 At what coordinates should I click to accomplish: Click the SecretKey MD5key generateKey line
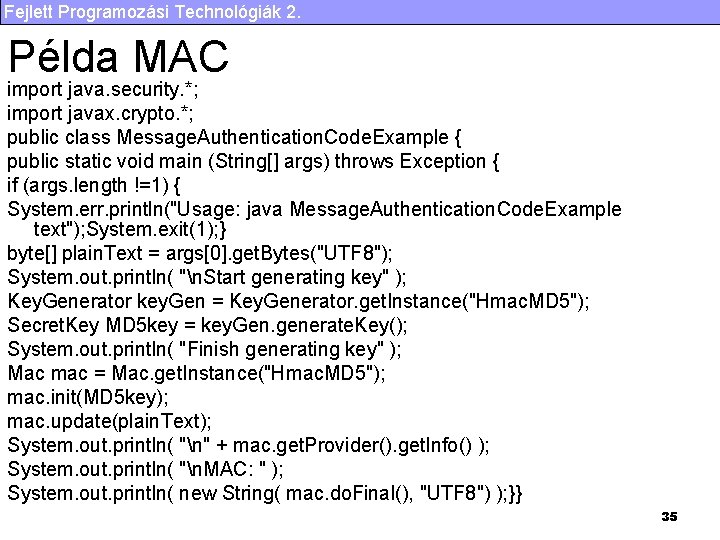[x=207, y=326]
